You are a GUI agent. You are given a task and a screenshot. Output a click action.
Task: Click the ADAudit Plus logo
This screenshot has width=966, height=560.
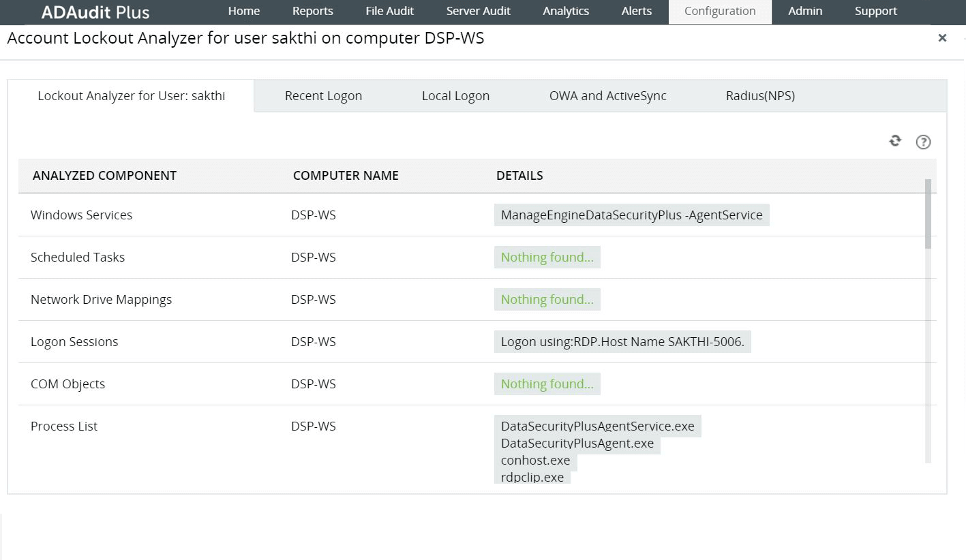95,12
